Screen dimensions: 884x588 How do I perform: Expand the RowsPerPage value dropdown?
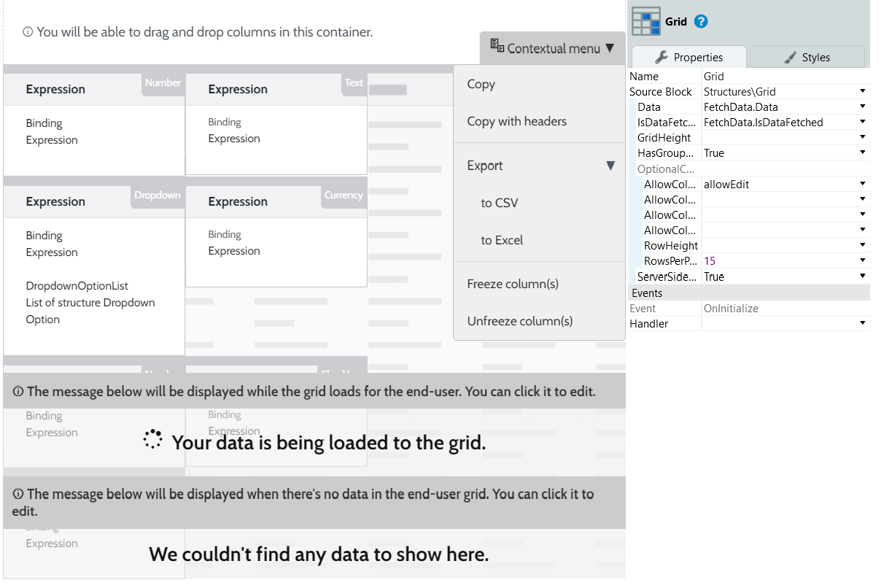[x=862, y=261]
